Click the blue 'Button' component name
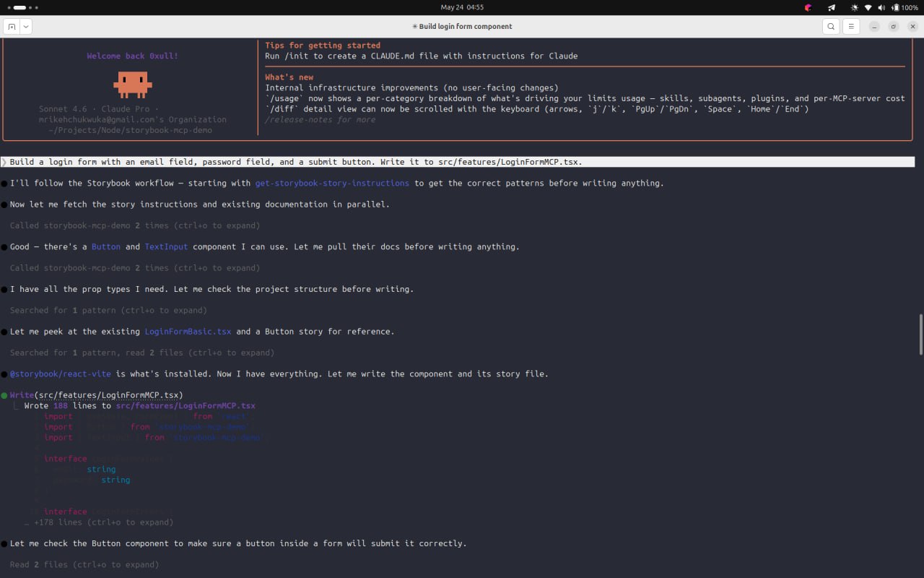Screen dimensions: 924x578 coord(106,246)
